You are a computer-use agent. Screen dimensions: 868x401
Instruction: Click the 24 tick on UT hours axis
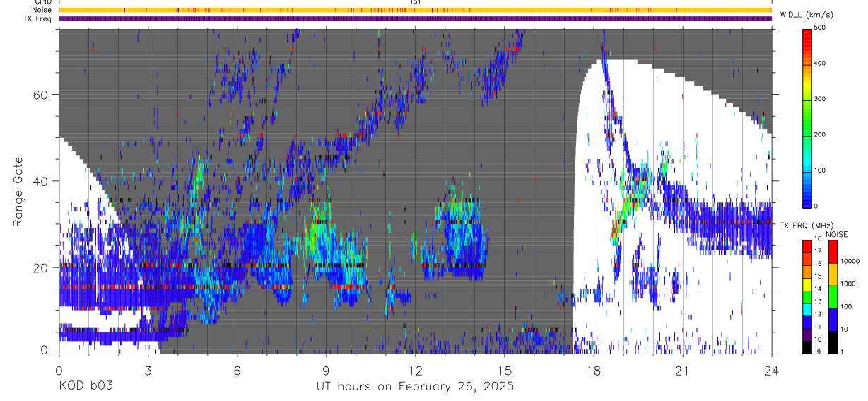(x=772, y=371)
